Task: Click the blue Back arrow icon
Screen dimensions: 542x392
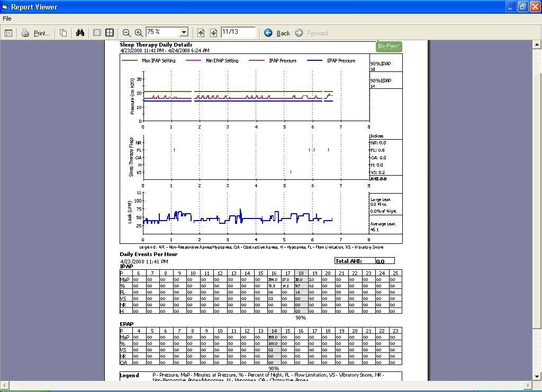Action: (268, 33)
